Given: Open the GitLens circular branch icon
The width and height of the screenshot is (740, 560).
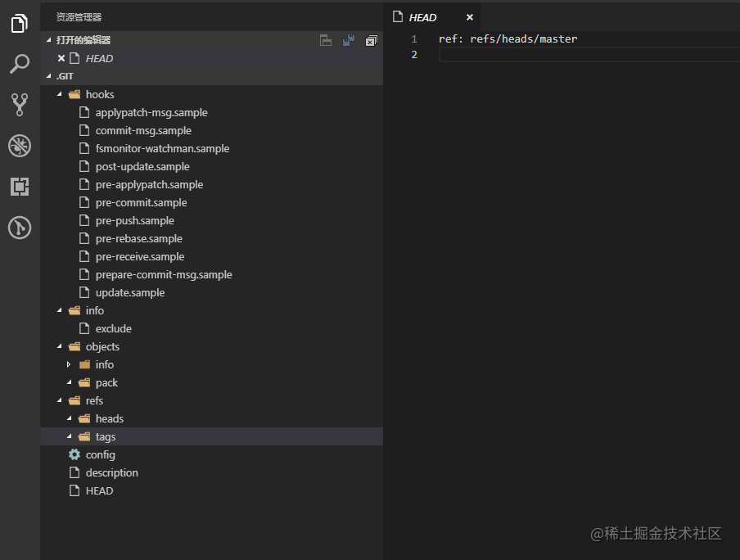Looking at the screenshot, I should pos(20,228).
